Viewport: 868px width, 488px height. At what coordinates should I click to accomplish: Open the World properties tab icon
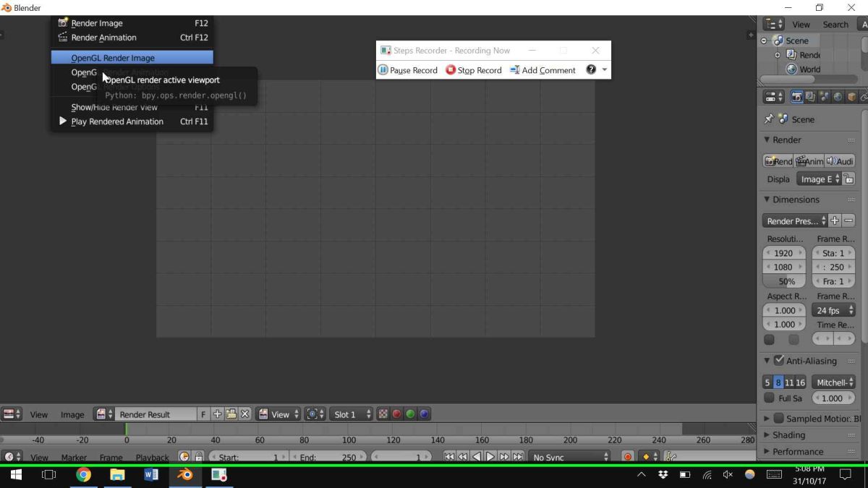(x=838, y=97)
